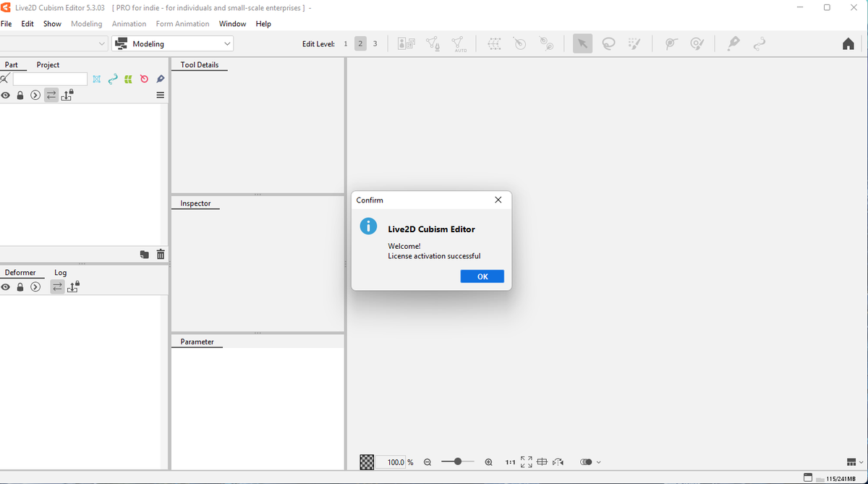Reset the canvas zoom with 1:1

tap(510, 462)
